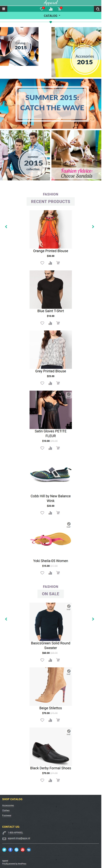
Task: Expand the CATALOG dropdown menu
Action: pos(52,16)
